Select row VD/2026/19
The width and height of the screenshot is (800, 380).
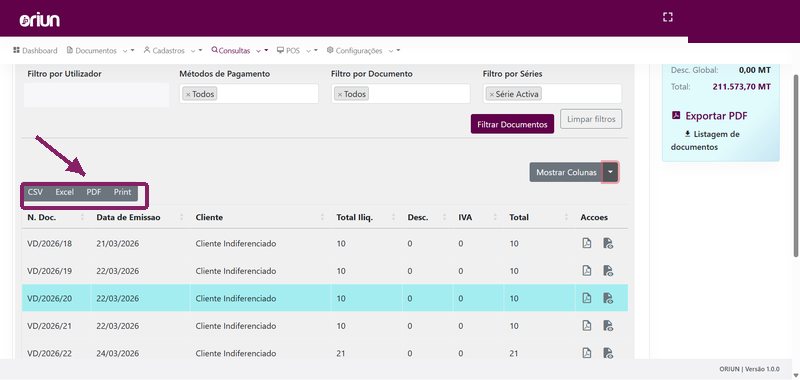(x=324, y=270)
